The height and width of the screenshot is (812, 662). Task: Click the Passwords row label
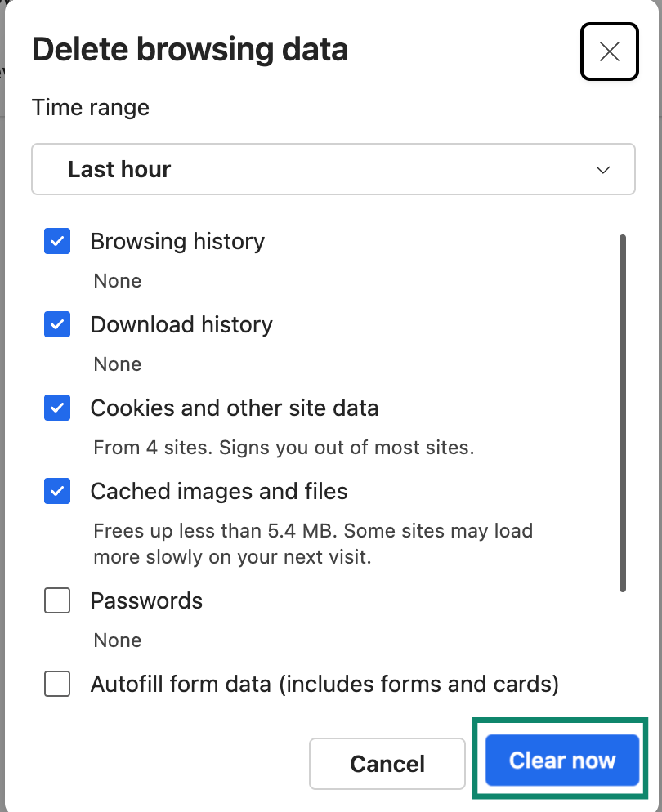(147, 600)
